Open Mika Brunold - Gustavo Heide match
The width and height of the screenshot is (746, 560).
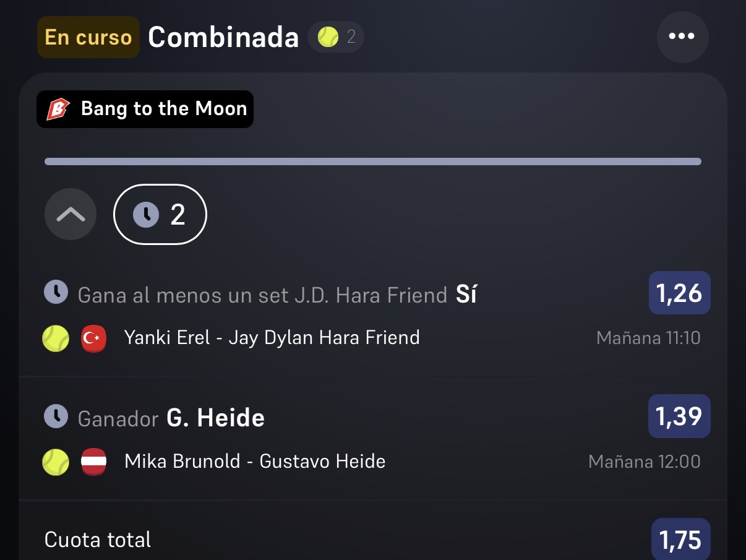pyautogui.click(x=255, y=462)
